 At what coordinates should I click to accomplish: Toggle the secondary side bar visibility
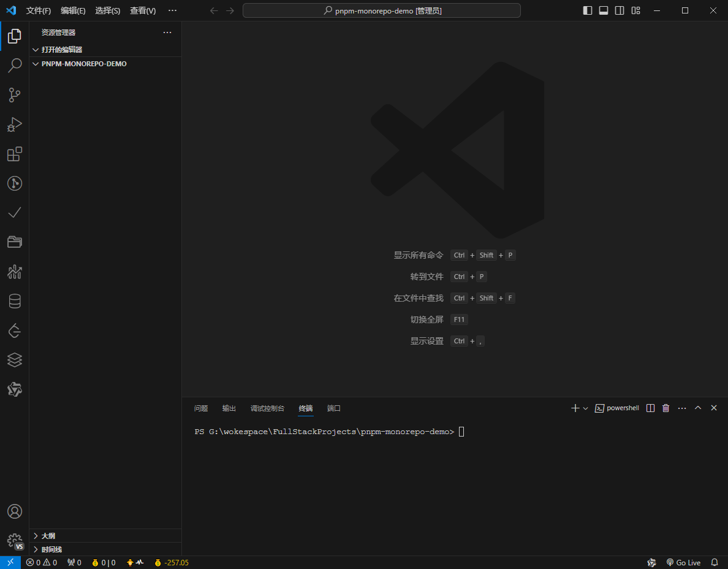[620, 10]
